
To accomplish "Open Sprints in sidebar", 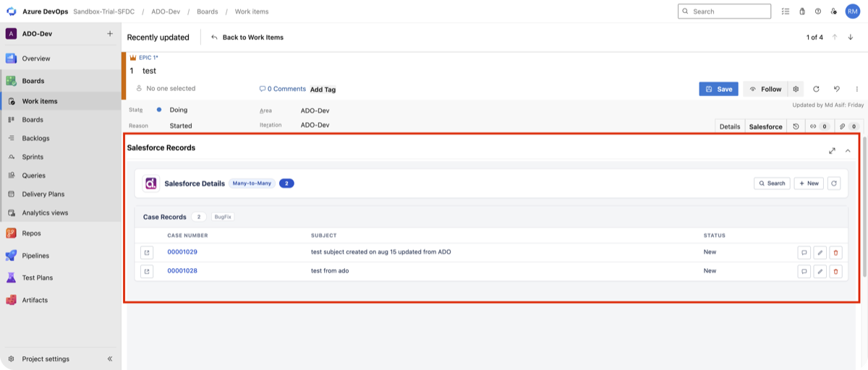I will click(x=61, y=157).
